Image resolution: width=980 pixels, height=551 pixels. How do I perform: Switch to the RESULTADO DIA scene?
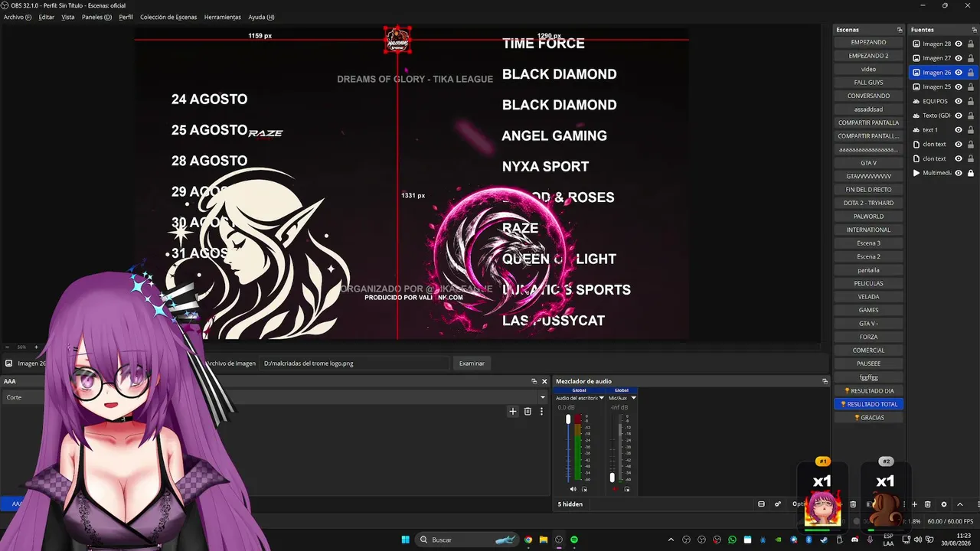(x=868, y=391)
